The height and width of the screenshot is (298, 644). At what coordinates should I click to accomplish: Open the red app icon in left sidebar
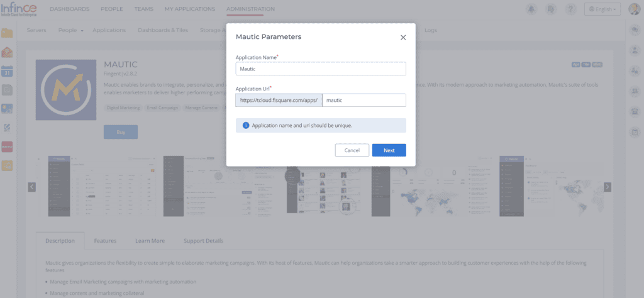click(7, 146)
